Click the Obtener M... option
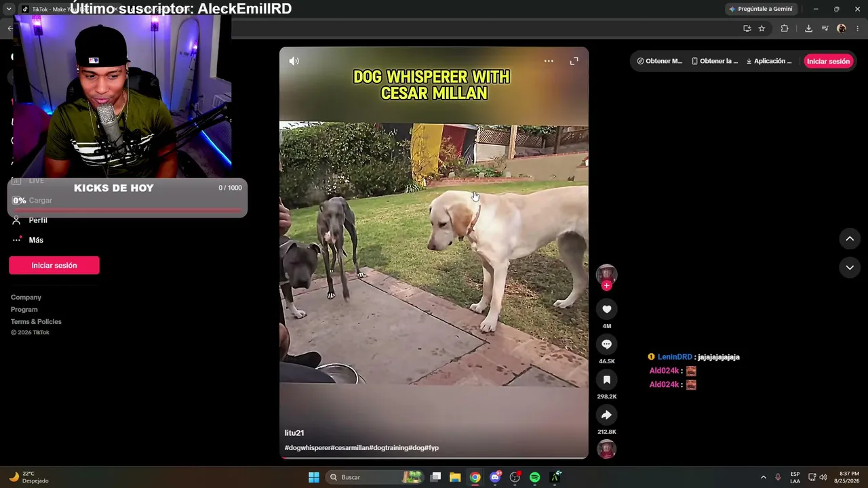The image size is (868, 488). click(x=660, y=61)
